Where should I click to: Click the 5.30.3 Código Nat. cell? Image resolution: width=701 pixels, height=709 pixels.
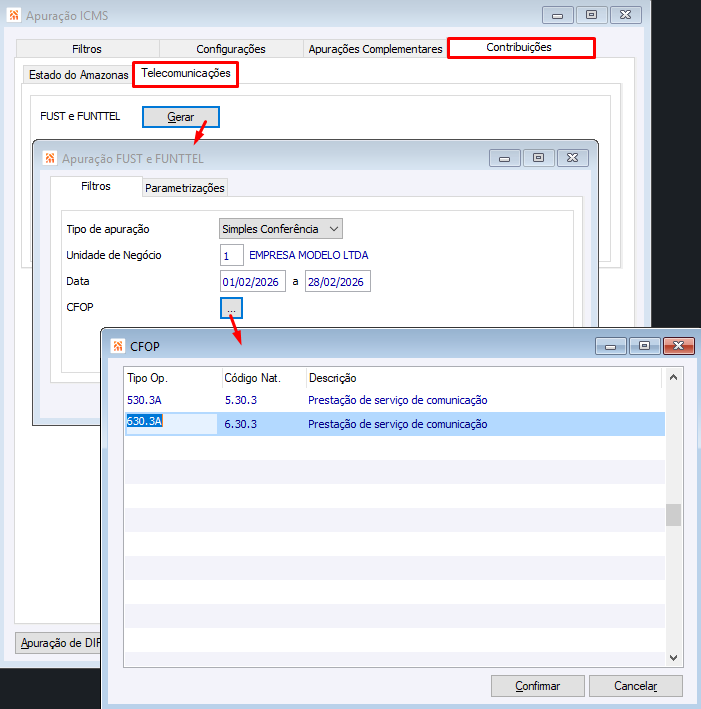point(241,400)
